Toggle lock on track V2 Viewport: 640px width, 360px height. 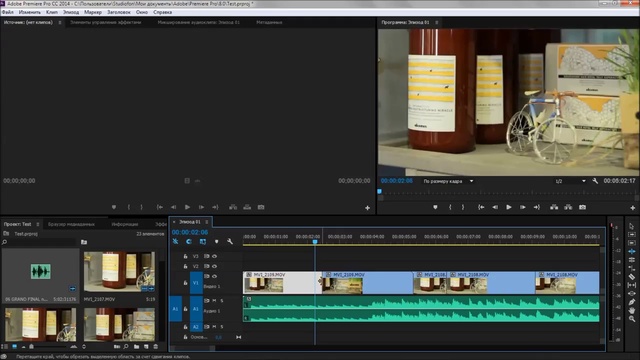[x=185, y=266]
